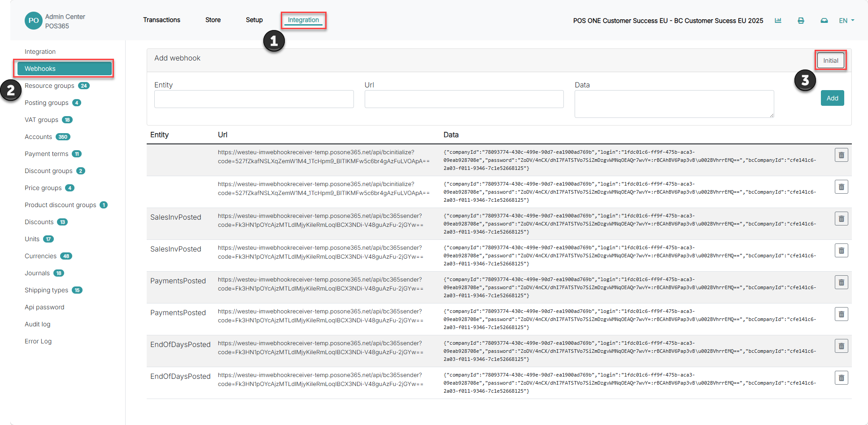The image size is (868, 425).
Task: Click the printer icon in the header
Action: coord(801,21)
